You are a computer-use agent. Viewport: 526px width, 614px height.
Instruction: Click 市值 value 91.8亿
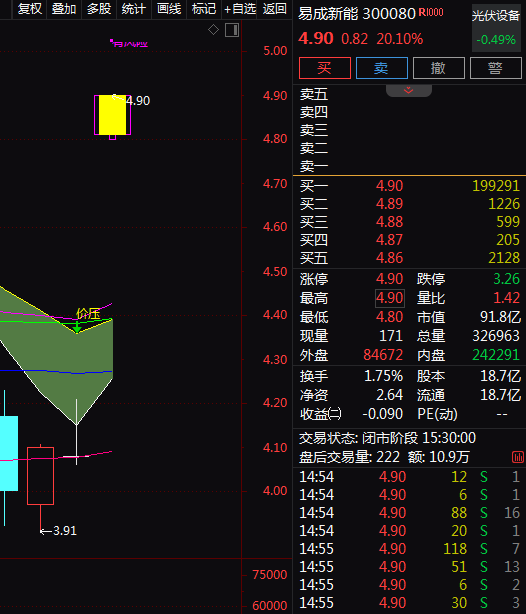tap(500, 317)
